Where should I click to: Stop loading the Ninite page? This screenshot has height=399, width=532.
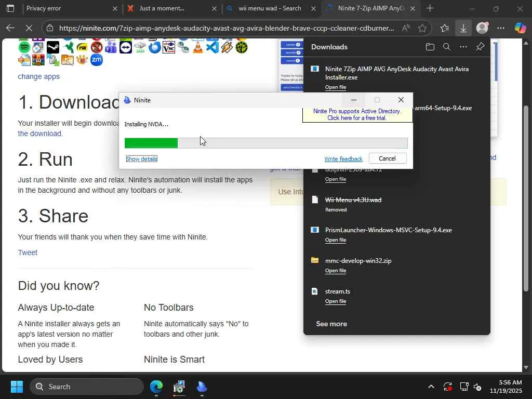pyautogui.click(x=29, y=28)
